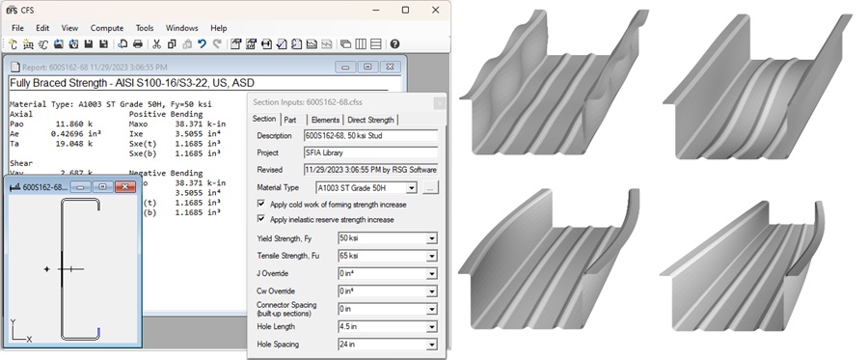Open the Connector Spacing dropdown
This screenshot has height=360, width=868.
point(432,309)
